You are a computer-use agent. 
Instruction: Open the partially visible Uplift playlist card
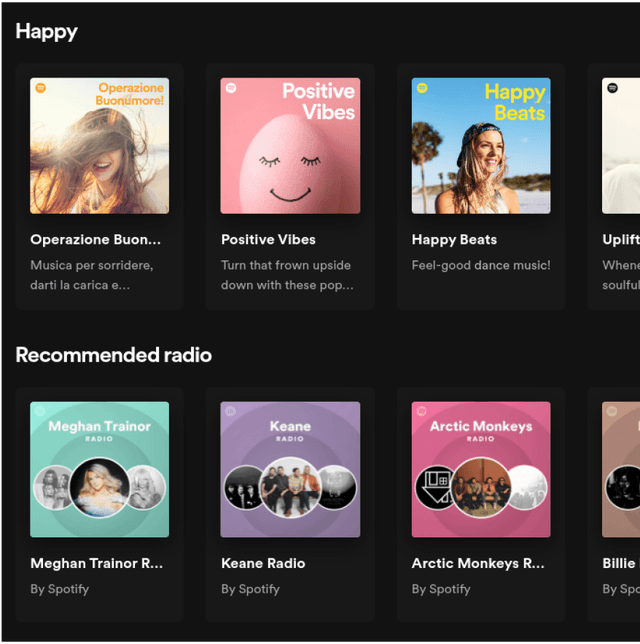pos(614,186)
